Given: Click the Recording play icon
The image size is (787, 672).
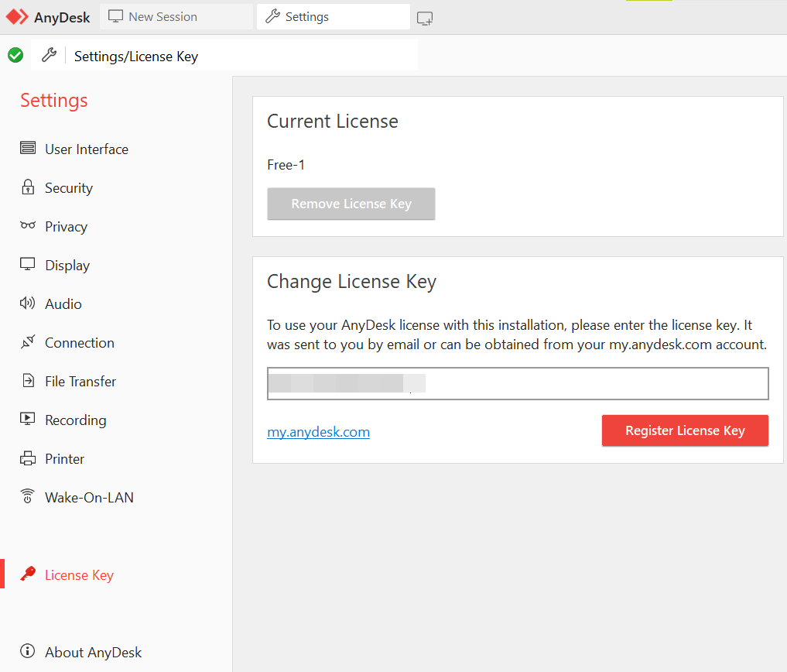Looking at the screenshot, I should pos(28,420).
